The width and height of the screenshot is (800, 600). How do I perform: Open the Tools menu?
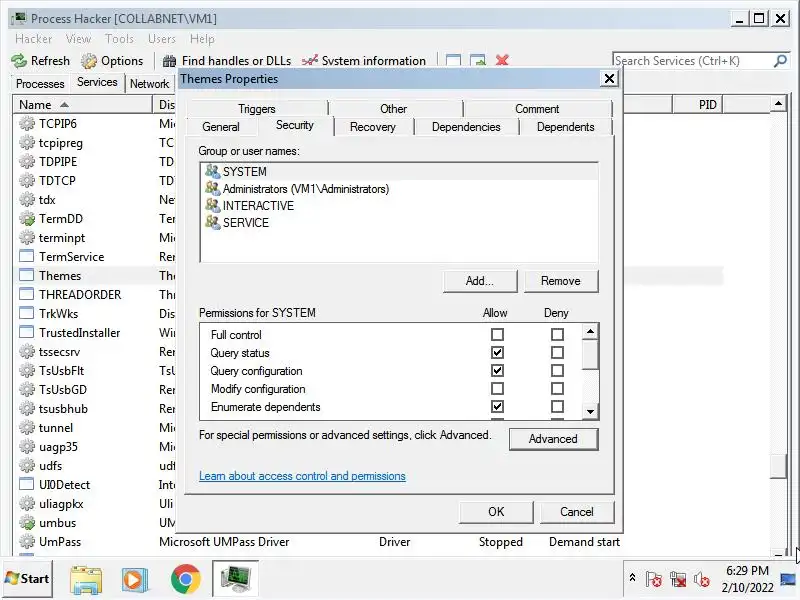point(119,39)
